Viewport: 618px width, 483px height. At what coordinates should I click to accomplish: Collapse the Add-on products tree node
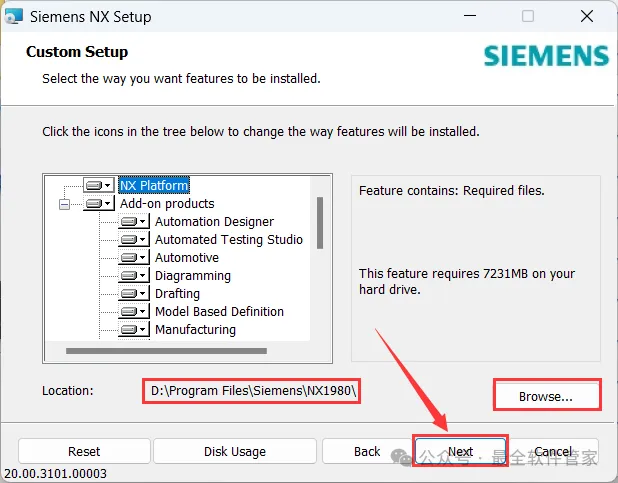tap(65, 204)
